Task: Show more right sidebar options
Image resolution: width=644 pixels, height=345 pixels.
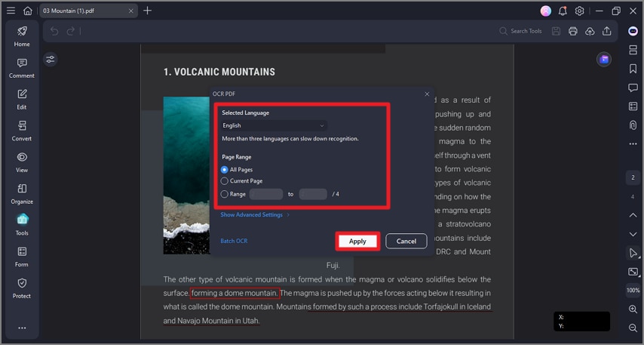Action: point(633,144)
